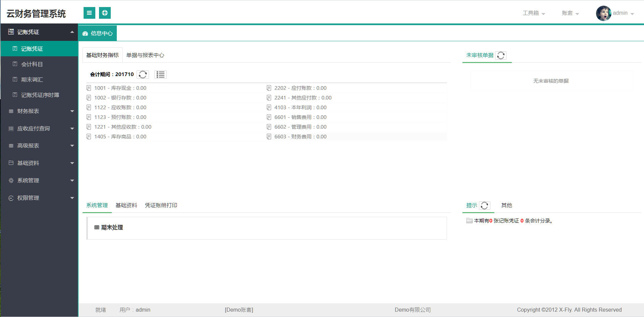Open the 1001 - 库存现金 entry
The width and height of the screenshot is (644, 317).
(x=120, y=88)
